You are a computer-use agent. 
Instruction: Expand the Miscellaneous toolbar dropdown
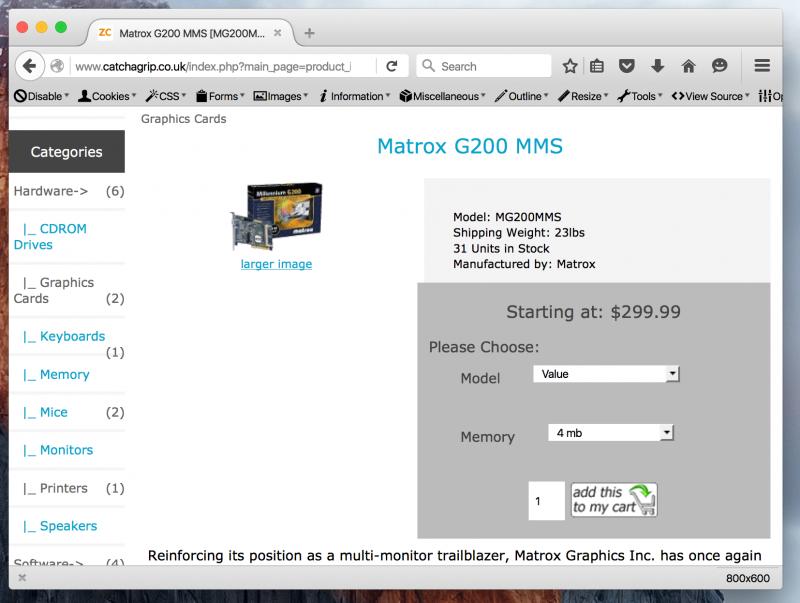(x=442, y=96)
